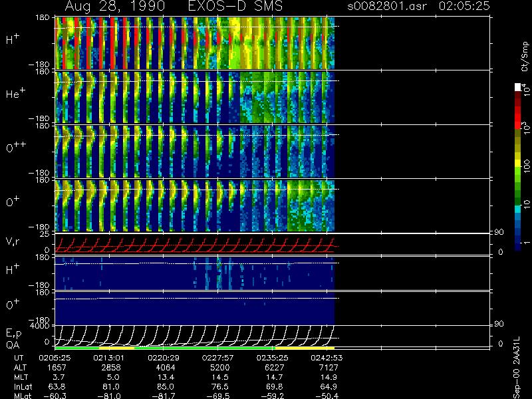This screenshot has width=532, height=399.
Task: Click the cyan band of the colorbar
Action: (518, 209)
